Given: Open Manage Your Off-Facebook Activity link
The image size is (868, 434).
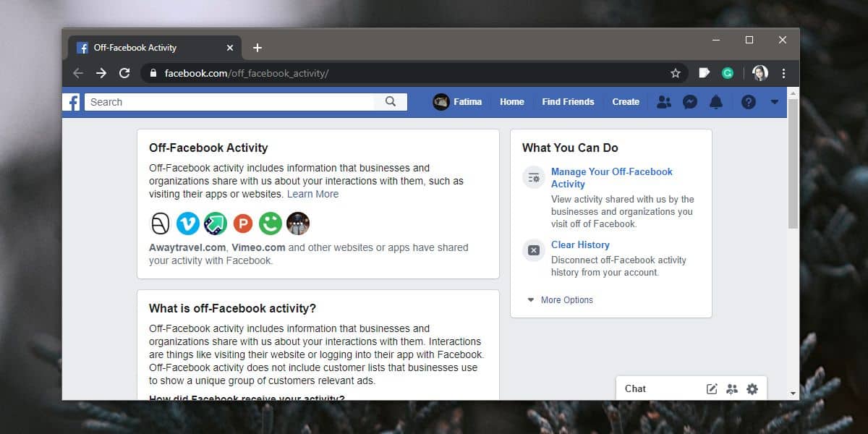Looking at the screenshot, I should click(612, 178).
